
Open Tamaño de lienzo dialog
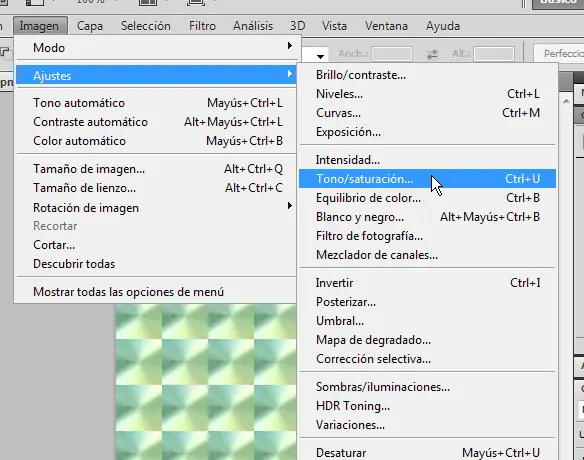[x=156, y=188]
